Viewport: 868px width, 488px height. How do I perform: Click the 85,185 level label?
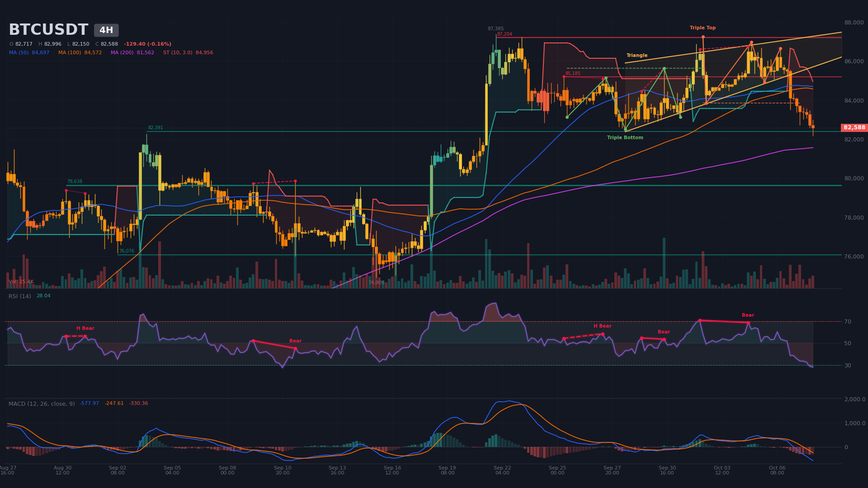573,74
